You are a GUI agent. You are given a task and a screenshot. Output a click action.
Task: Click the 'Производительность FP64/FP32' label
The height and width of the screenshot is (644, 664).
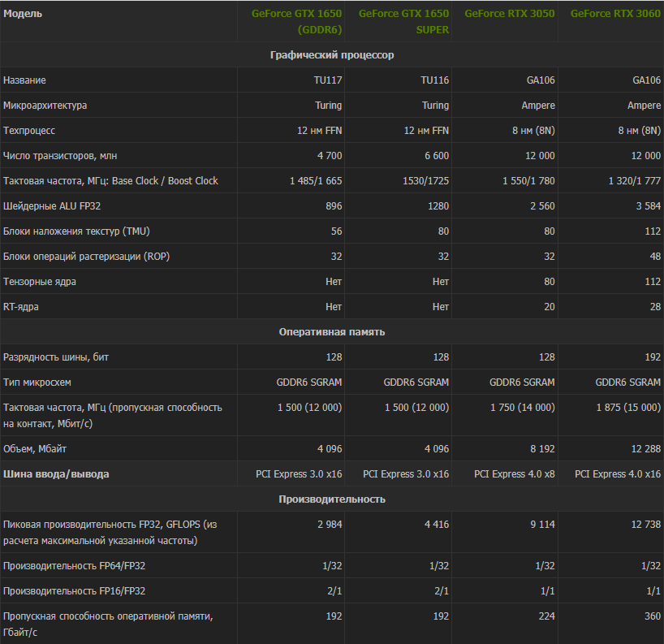pyautogui.click(x=74, y=566)
